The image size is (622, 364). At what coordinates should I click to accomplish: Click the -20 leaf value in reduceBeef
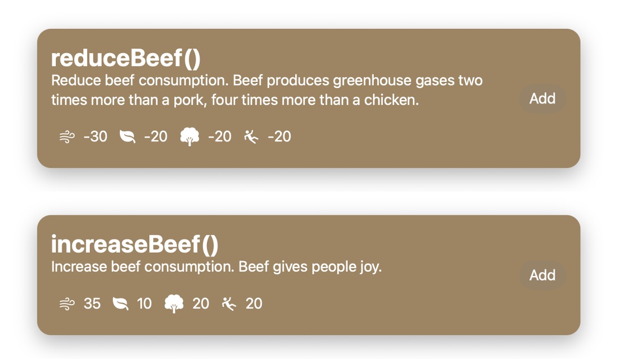coord(155,137)
